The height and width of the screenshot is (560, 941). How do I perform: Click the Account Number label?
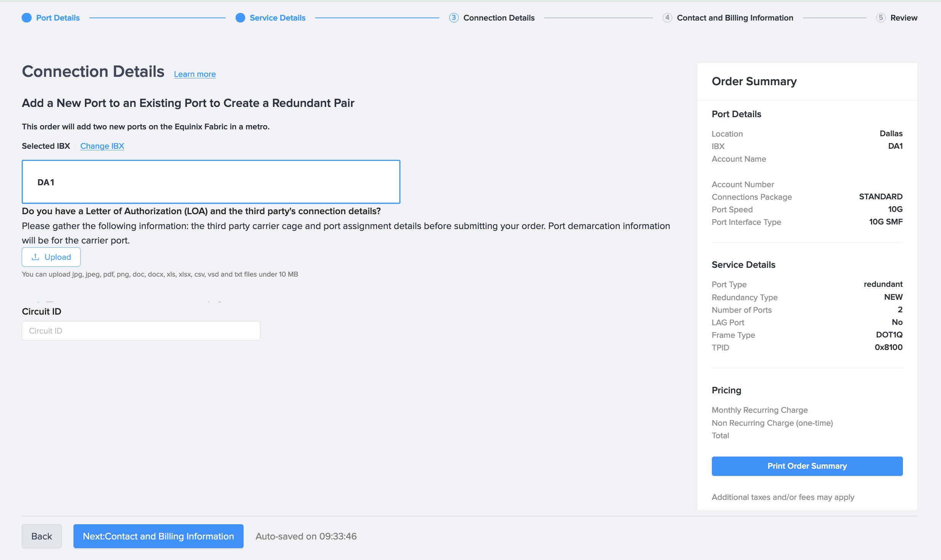pyautogui.click(x=743, y=185)
